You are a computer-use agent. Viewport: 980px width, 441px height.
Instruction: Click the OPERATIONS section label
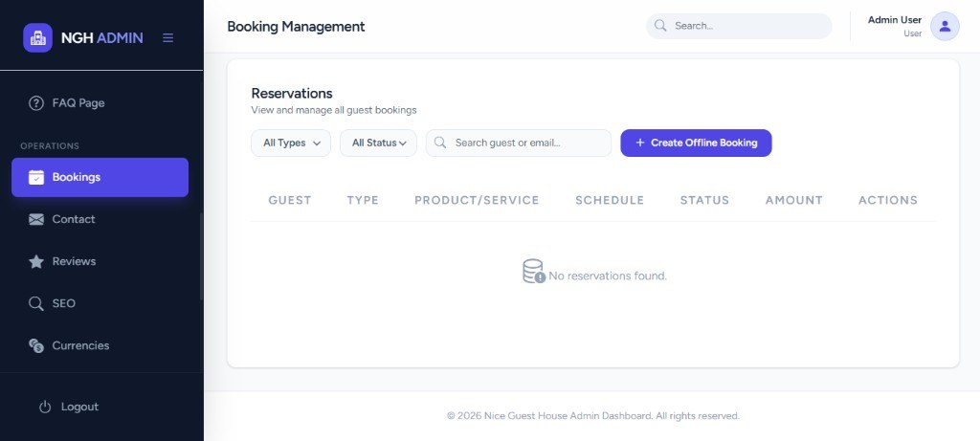[x=50, y=146]
